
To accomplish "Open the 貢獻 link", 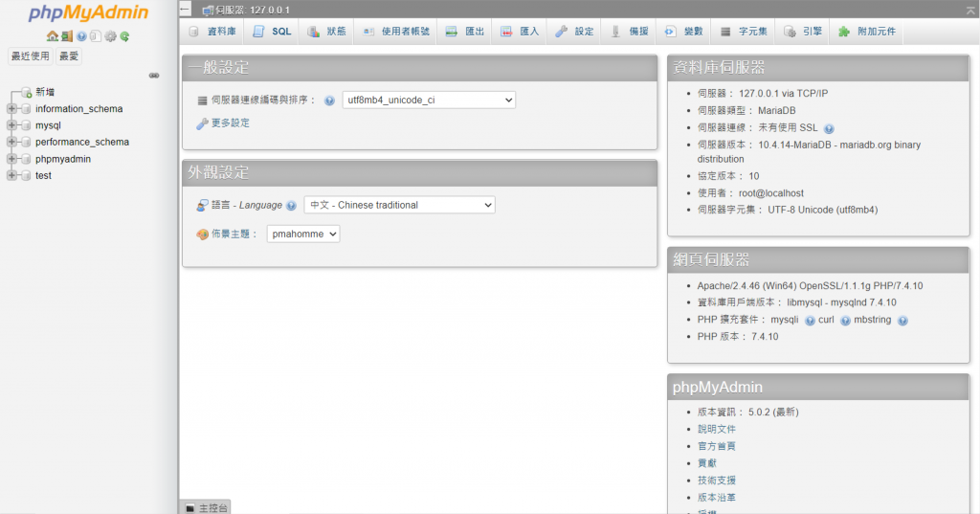I will pyautogui.click(x=707, y=463).
